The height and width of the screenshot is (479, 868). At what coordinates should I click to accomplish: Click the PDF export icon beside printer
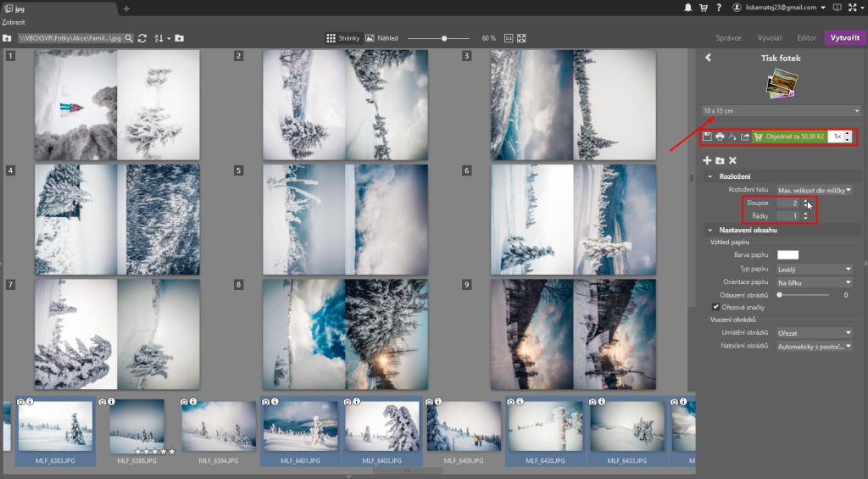tap(732, 136)
